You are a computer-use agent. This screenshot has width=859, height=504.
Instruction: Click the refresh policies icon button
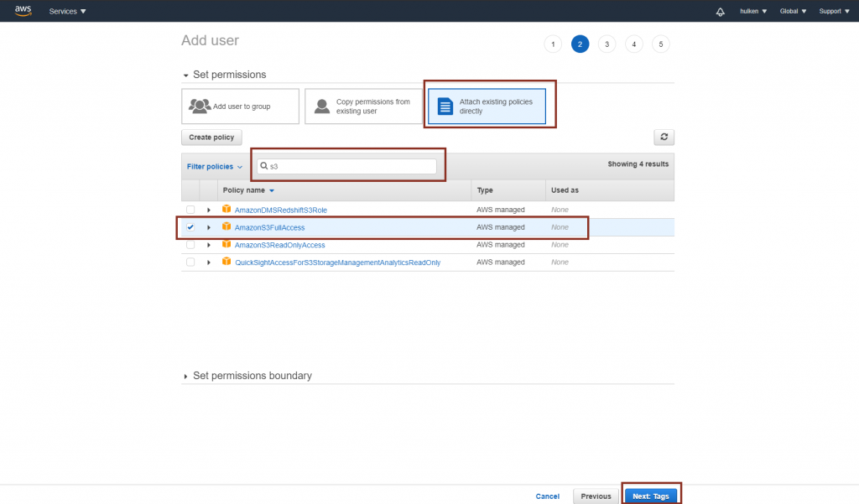[x=664, y=137]
